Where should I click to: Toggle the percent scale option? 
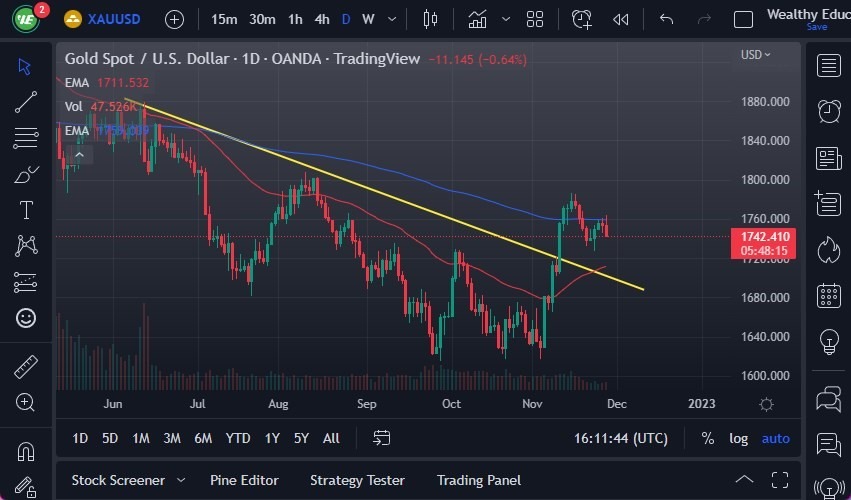[x=708, y=438]
